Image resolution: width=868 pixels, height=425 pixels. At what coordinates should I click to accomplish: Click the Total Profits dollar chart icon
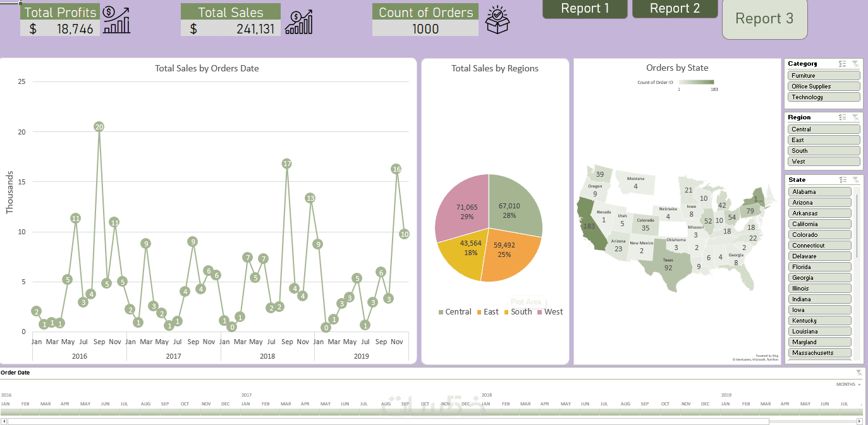coord(116,20)
